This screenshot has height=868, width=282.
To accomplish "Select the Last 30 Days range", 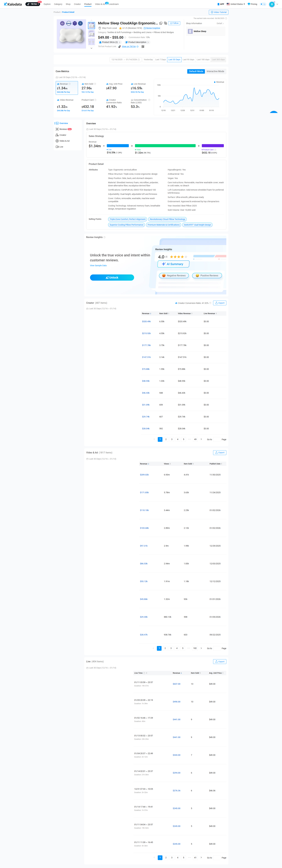I will [174, 60].
